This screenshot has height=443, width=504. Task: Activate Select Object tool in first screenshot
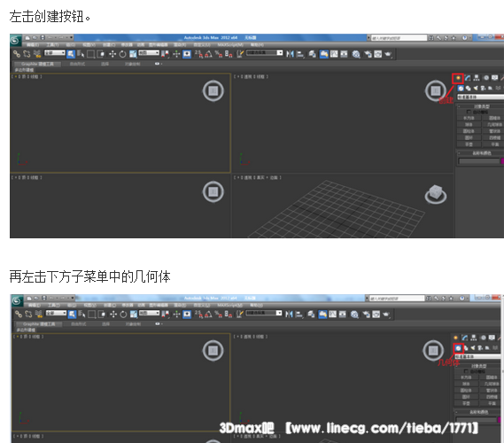(x=71, y=54)
